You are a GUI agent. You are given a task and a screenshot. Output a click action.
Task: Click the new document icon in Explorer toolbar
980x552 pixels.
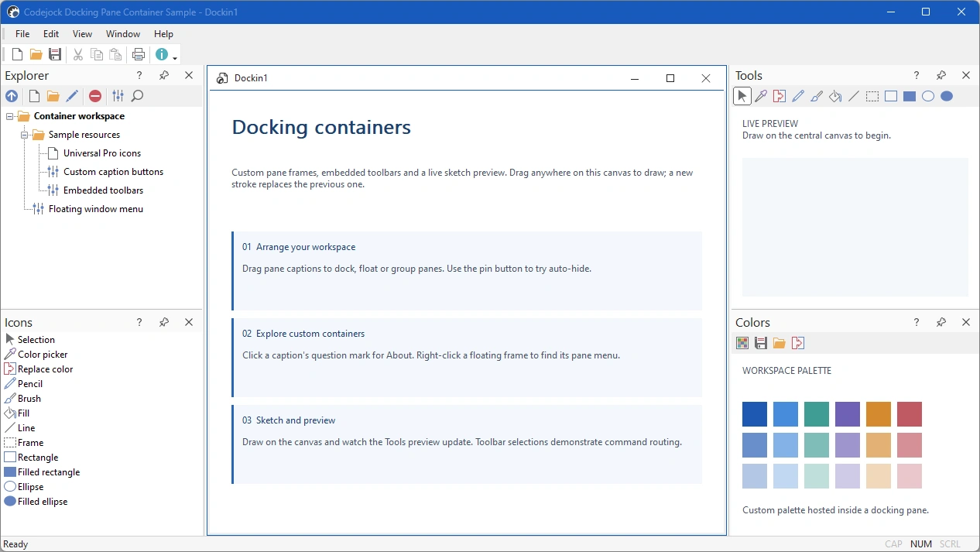pyautogui.click(x=34, y=96)
